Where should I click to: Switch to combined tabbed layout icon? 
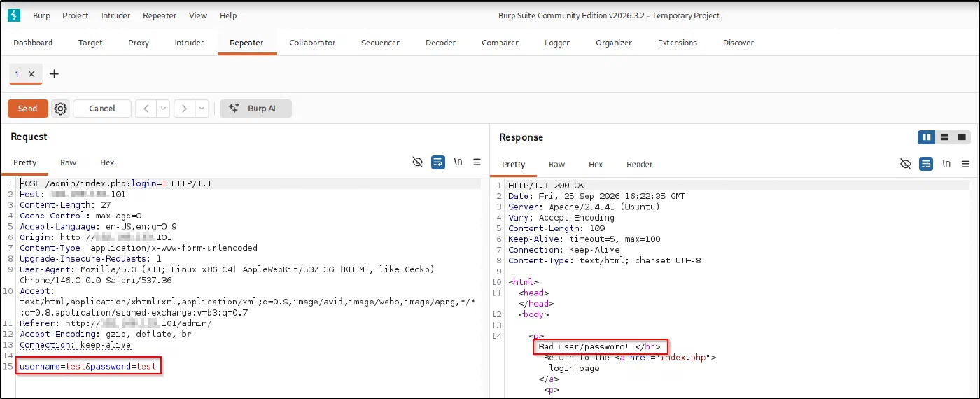(962, 137)
